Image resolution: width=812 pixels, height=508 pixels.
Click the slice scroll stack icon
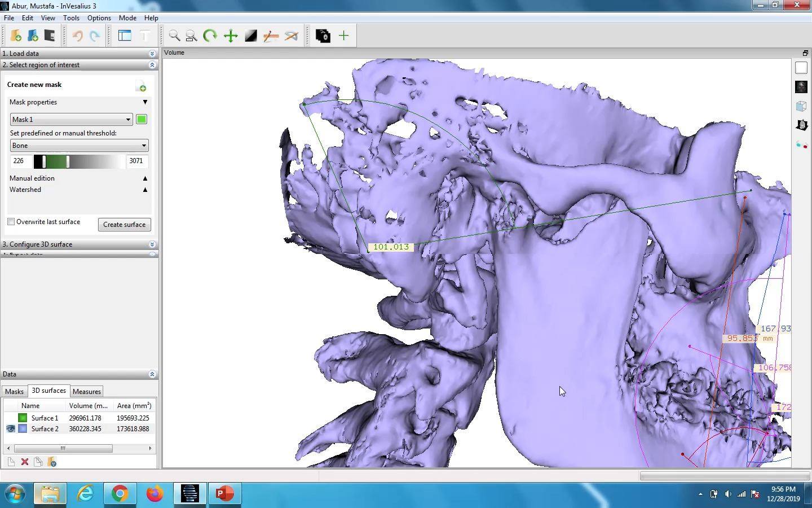323,36
